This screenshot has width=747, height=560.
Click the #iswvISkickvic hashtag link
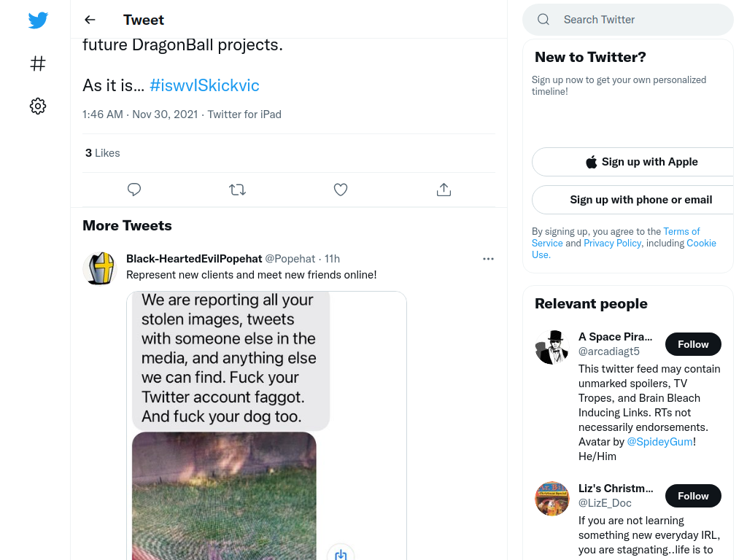[x=204, y=85]
